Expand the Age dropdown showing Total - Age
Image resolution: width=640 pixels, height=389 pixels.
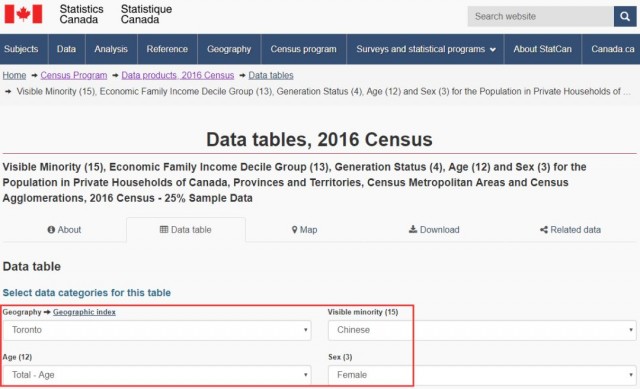click(157, 375)
